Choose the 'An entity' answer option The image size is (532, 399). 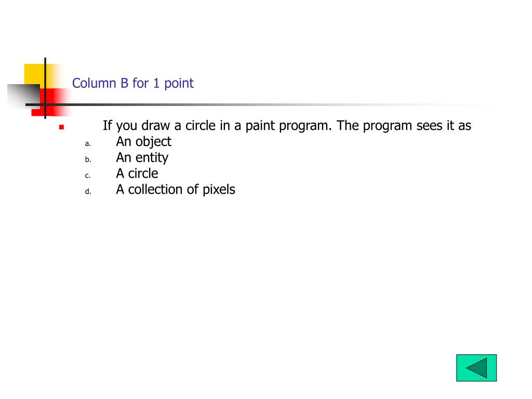[142, 158]
